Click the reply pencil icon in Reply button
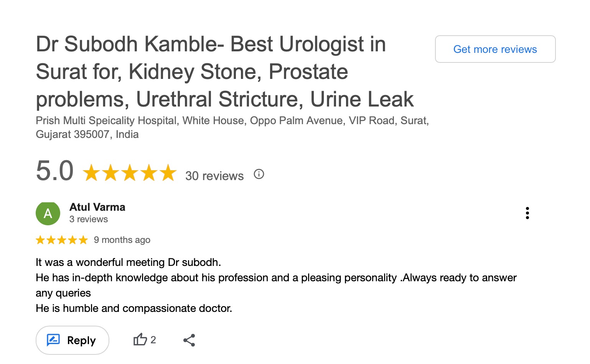590x364 pixels. tap(53, 340)
